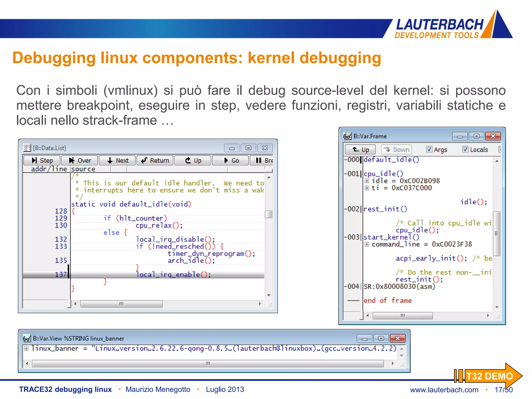Expand the ti = 0xC037C000 variable

coord(367,188)
